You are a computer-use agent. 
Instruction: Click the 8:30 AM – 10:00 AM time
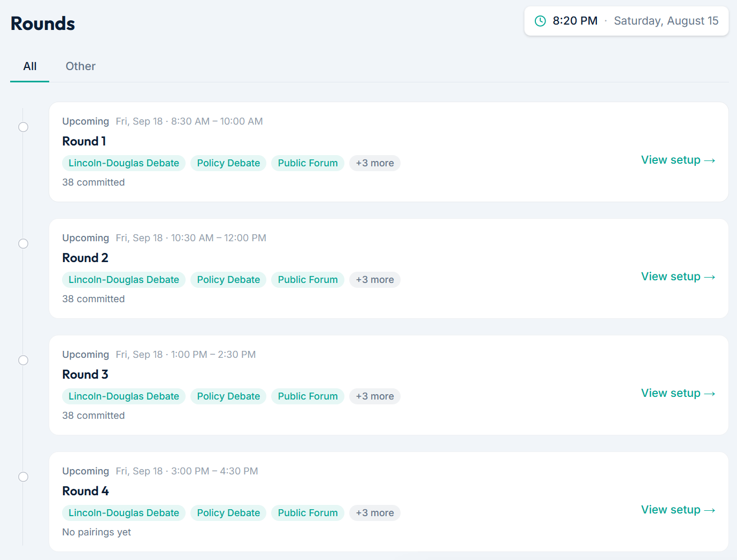[x=217, y=121]
